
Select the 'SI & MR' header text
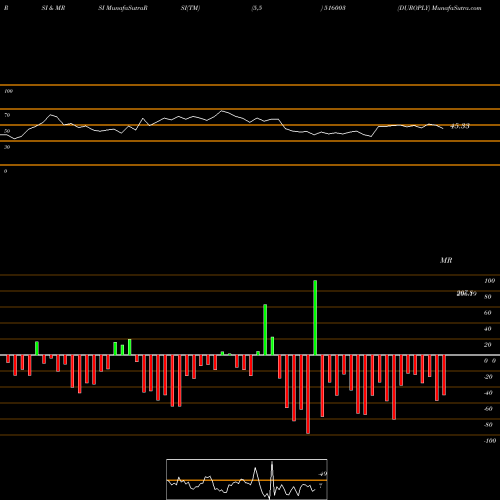[53, 8]
